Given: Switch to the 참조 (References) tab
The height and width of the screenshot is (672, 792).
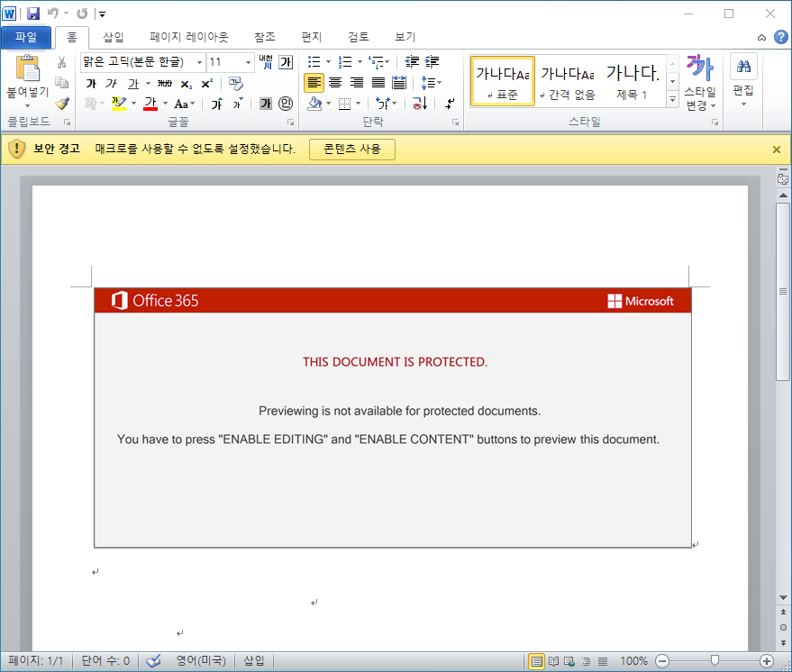Looking at the screenshot, I should (x=265, y=37).
